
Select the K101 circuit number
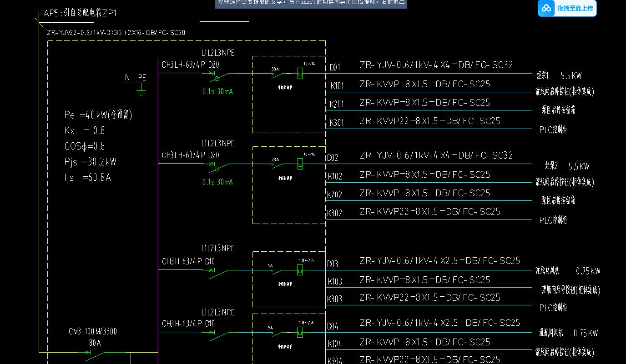pyautogui.click(x=337, y=86)
